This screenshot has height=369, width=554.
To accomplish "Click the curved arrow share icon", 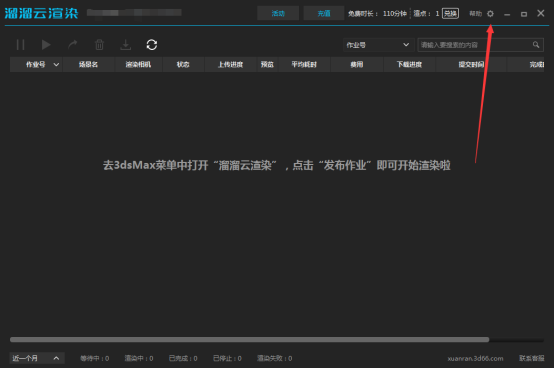I will (x=73, y=45).
